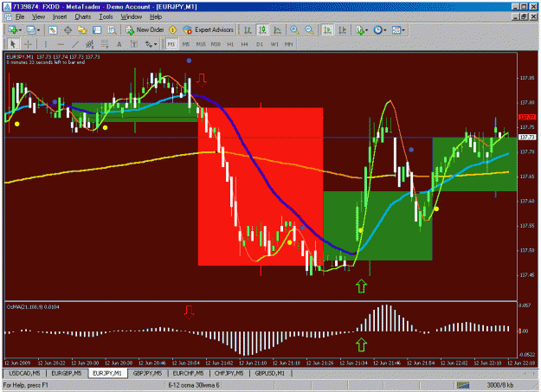Screen dimensions: 541x392
Task: Open the Charts menu
Action: click(83, 16)
